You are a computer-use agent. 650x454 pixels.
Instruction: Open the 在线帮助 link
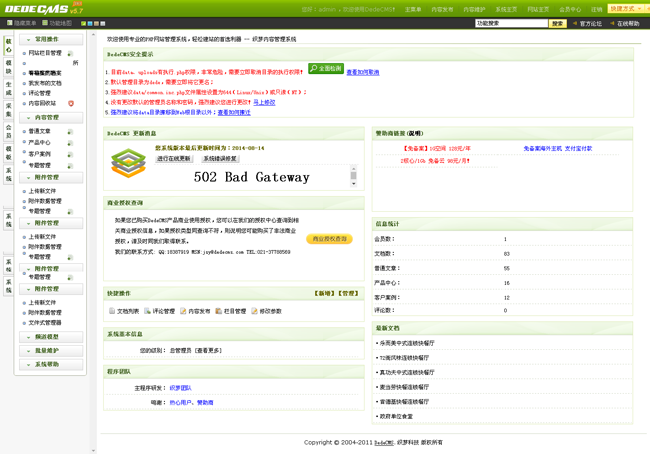pos(628,24)
